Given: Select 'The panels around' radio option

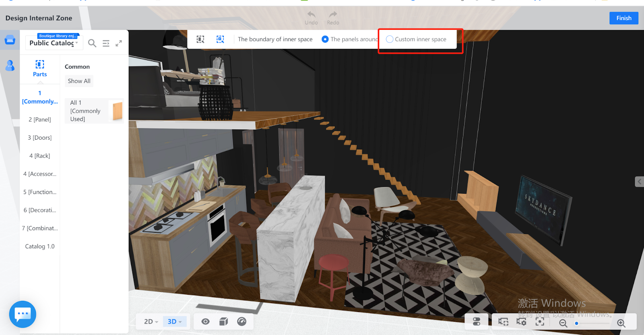Looking at the screenshot, I should [x=325, y=39].
